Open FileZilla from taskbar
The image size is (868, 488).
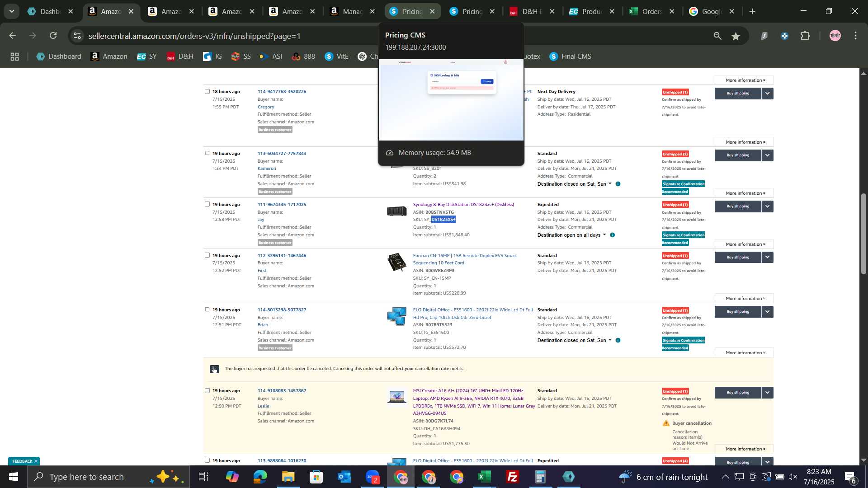point(512,477)
